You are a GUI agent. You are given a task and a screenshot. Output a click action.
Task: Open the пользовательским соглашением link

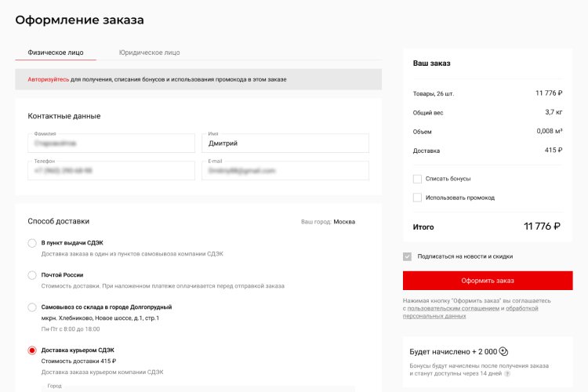pos(453,308)
